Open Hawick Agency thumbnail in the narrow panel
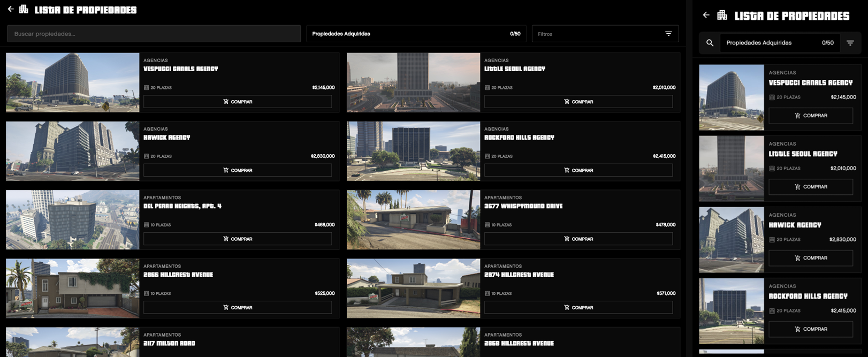 (732, 240)
